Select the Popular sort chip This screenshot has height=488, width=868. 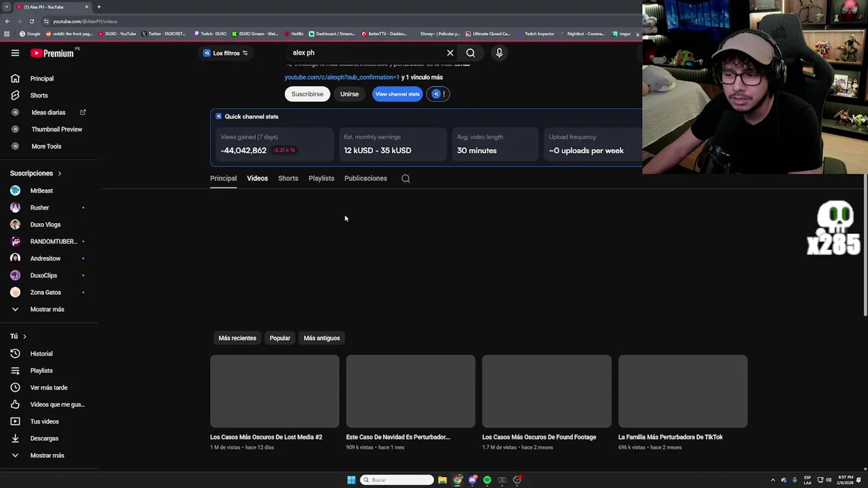point(280,338)
